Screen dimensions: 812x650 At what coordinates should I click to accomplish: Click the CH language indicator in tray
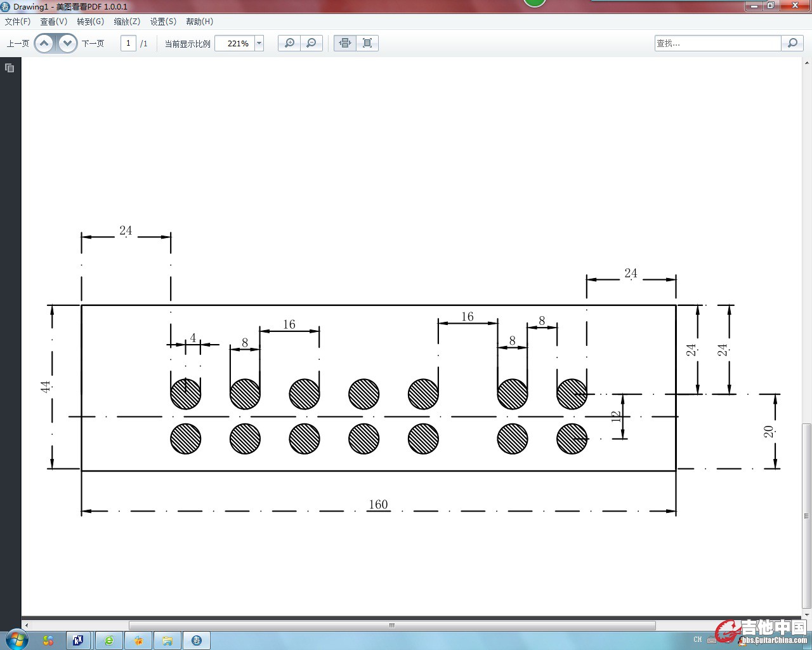[x=698, y=639]
